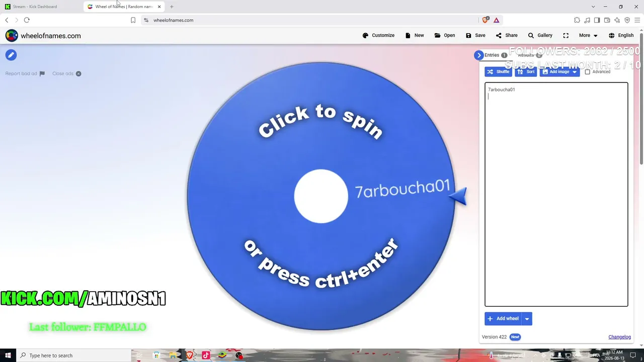Open Leo AI sparkle icon
Image resolution: width=644 pixels, height=362 pixels.
pos(617,20)
